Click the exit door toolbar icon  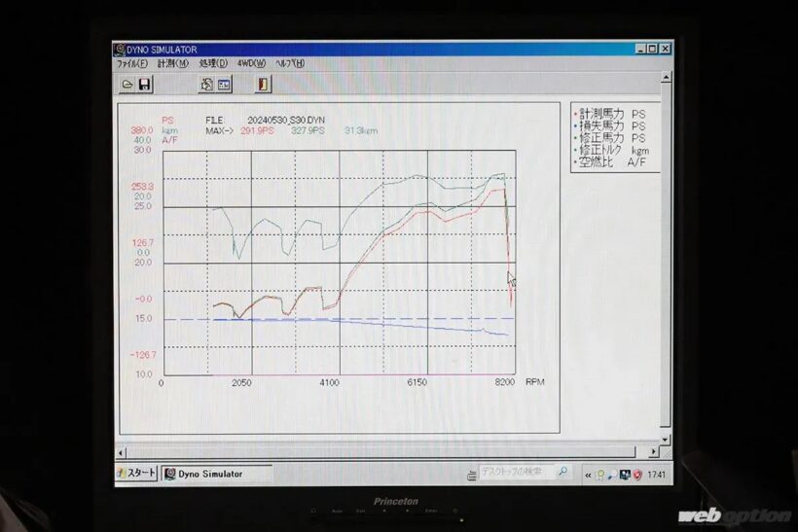[263, 85]
